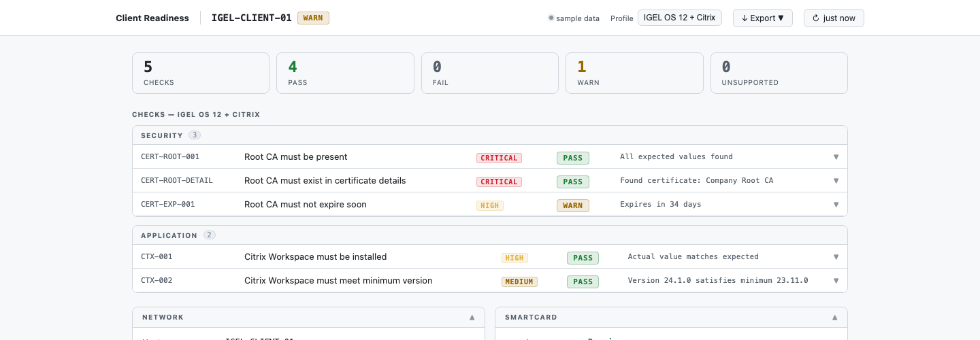
Task: Expand the CTX-001 row details
Action: click(x=836, y=257)
